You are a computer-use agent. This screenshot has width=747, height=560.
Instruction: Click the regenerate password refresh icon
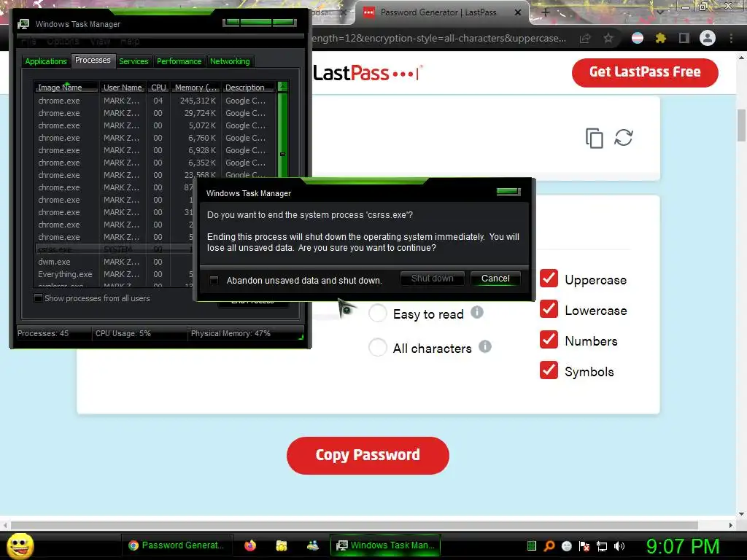click(x=624, y=138)
